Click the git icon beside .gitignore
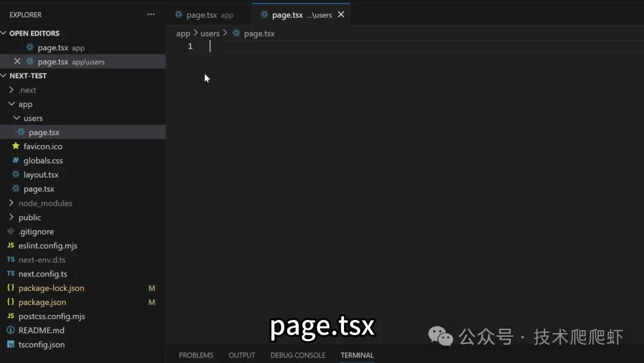This screenshot has height=363, width=644. (x=10, y=231)
